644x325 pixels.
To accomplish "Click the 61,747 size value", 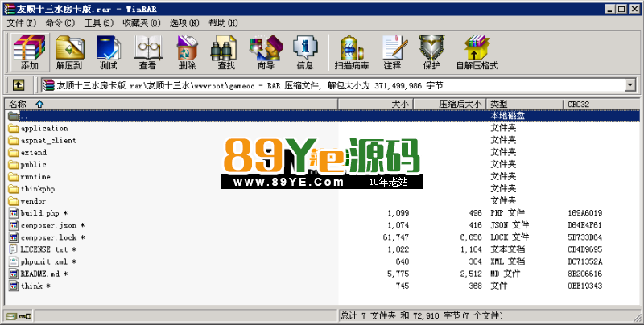I will 396,237.
